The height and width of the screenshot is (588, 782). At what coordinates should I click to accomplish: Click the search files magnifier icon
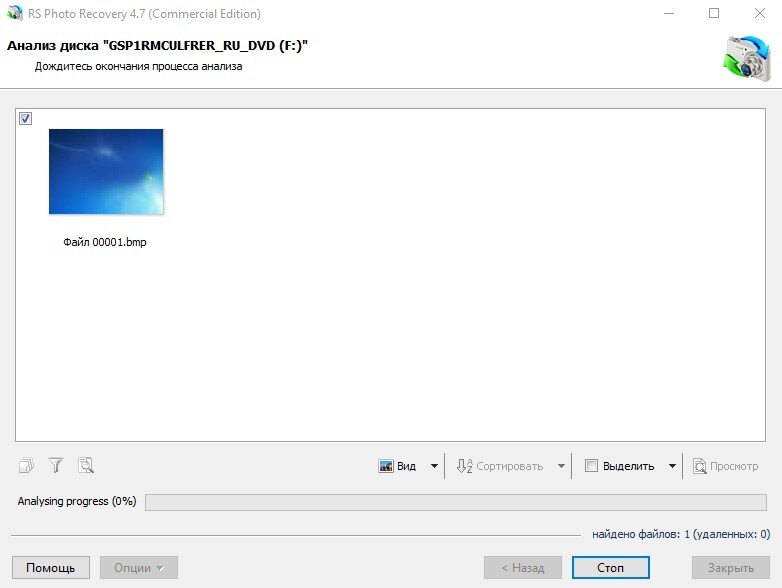[86, 465]
